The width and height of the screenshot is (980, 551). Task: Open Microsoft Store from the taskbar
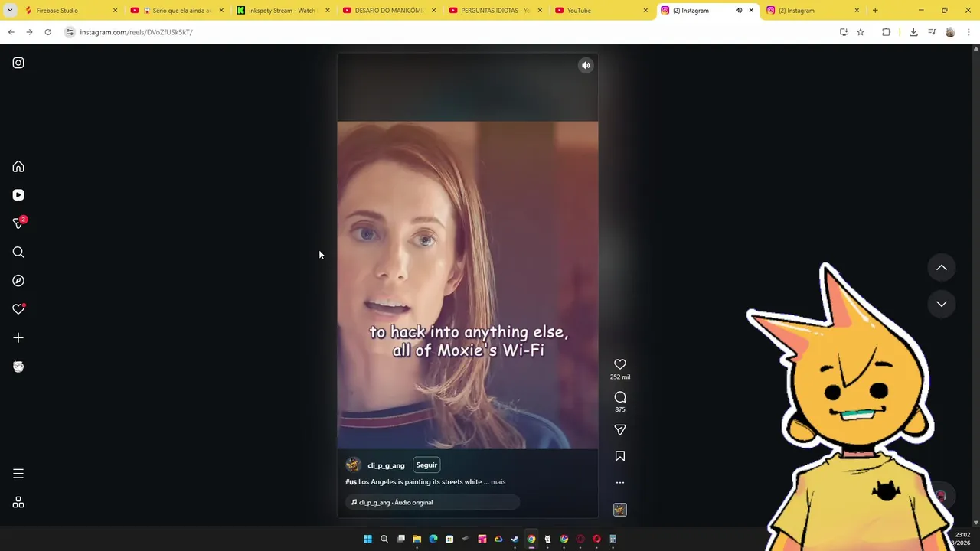point(449,539)
